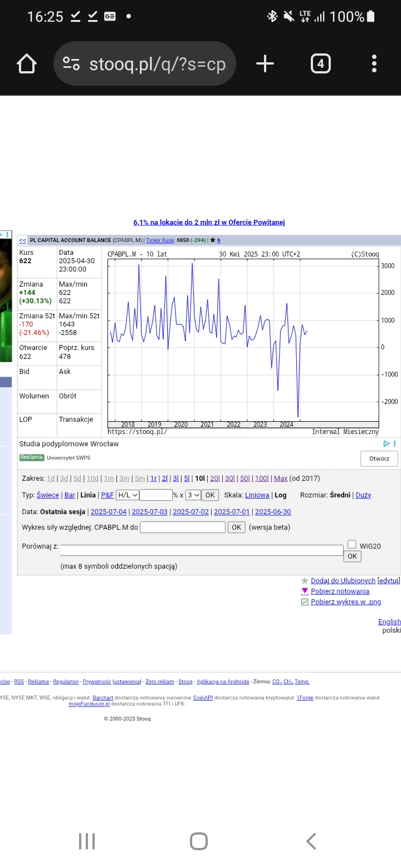Select the 100l range

click(x=262, y=479)
